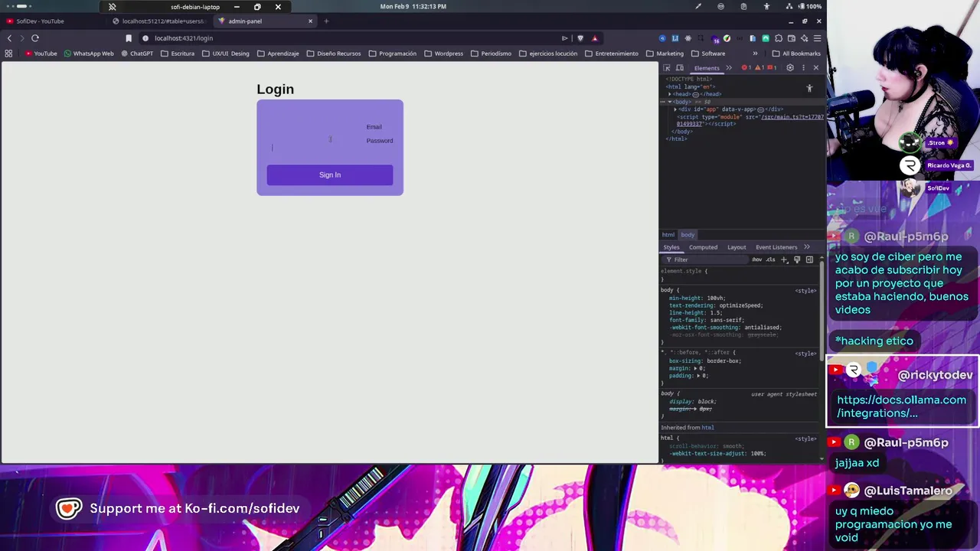Switch to the Event Listeners tab
Screen dimensions: 980x551
point(776,247)
